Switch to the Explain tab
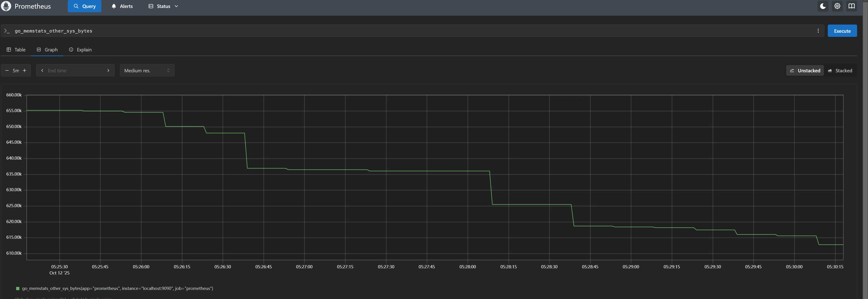868x299 pixels. click(80, 50)
